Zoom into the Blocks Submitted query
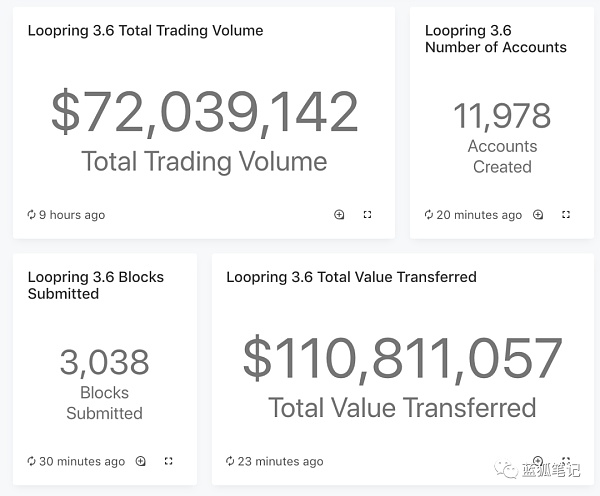600x496 pixels. click(x=141, y=461)
